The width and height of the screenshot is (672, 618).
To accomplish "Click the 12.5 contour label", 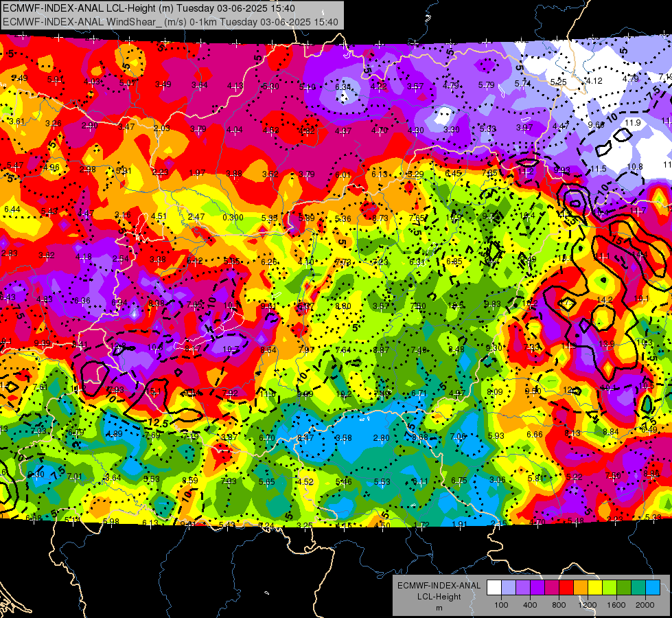I will point(158,423).
